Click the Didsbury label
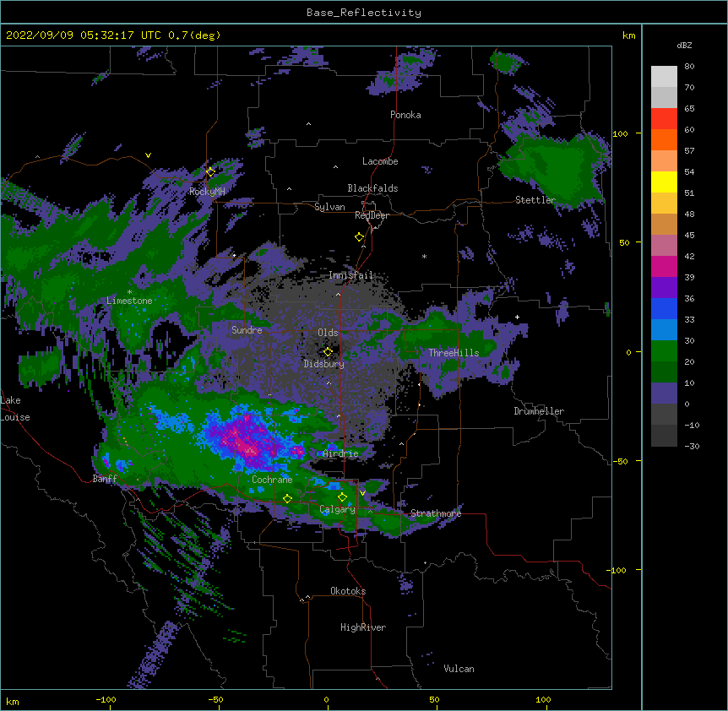 tap(323, 364)
